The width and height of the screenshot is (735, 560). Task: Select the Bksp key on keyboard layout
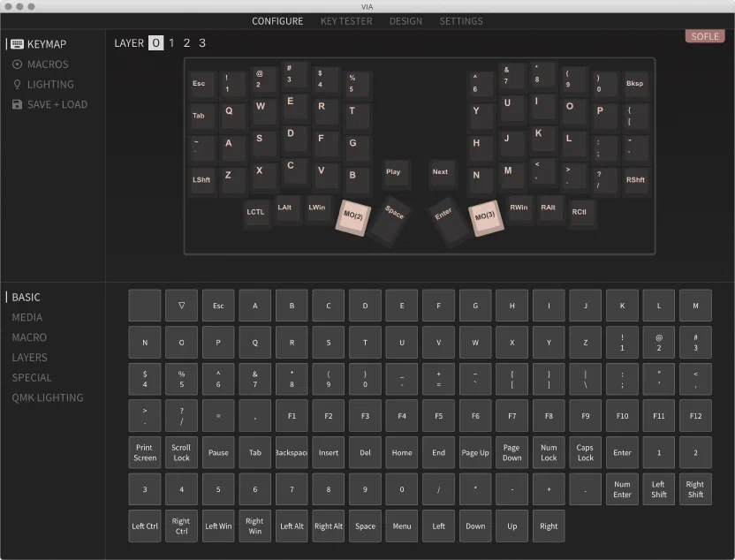636,85
